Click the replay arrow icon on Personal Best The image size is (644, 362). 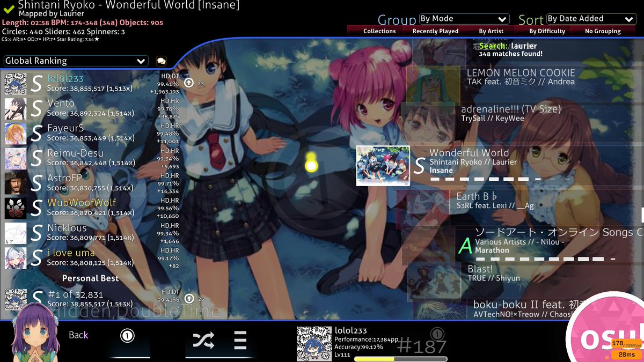189,299
